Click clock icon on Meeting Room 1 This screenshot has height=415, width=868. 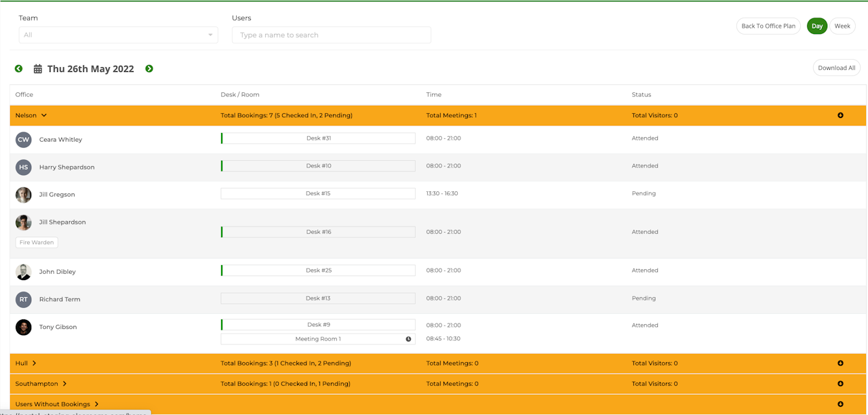click(408, 339)
